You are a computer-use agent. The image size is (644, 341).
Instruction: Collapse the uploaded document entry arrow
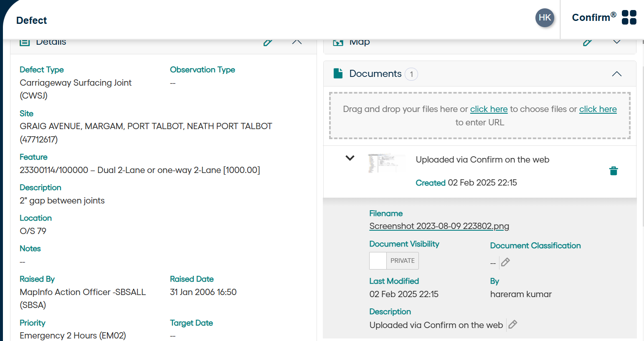pos(350,158)
